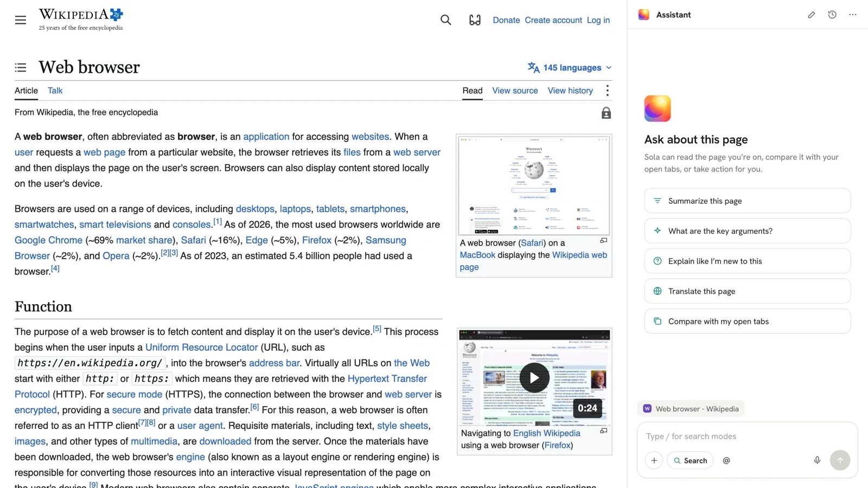Select the Article tab
This screenshot has height=488, width=868.
[26, 91]
